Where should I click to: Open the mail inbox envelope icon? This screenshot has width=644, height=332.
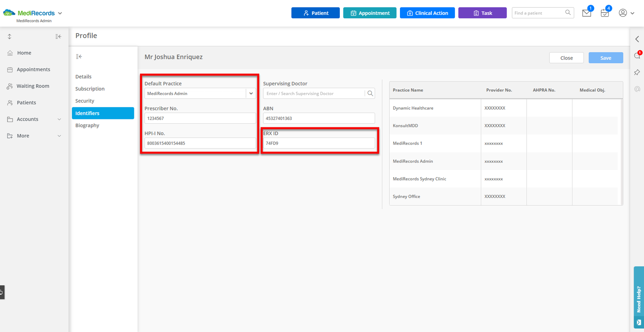tap(586, 13)
